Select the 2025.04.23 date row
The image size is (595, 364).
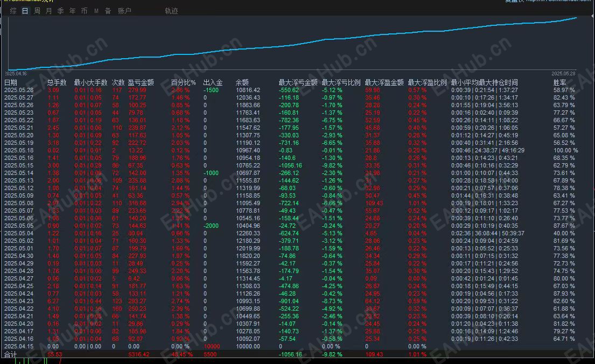click(19, 301)
